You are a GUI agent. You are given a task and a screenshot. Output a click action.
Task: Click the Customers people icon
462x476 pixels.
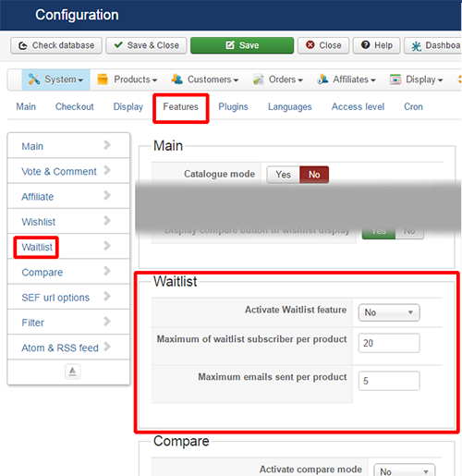click(x=177, y=79)
